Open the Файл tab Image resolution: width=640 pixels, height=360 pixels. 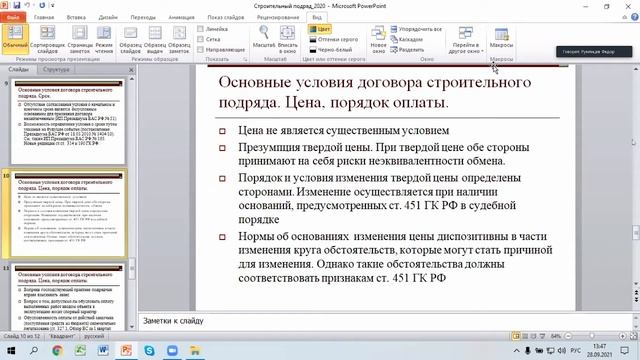pos(13,17)
